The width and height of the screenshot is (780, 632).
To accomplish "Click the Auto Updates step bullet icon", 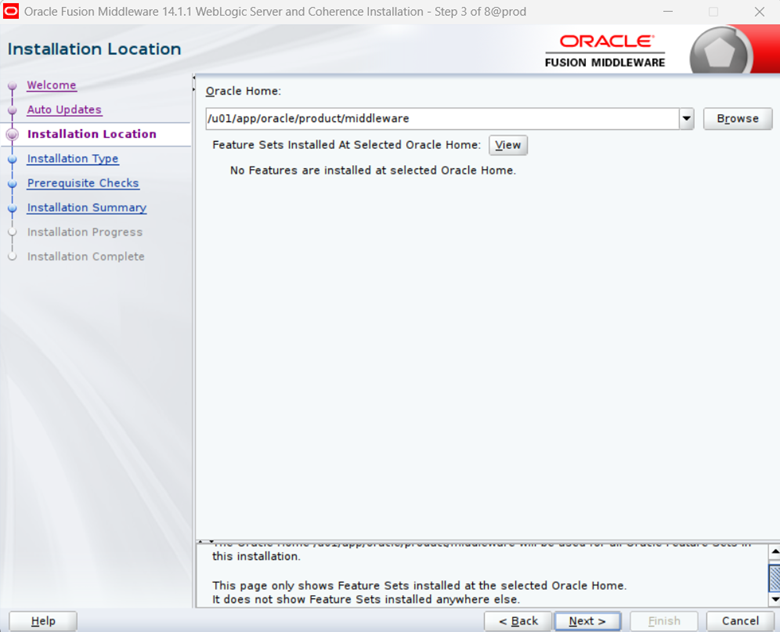I will tap(12, 110).
